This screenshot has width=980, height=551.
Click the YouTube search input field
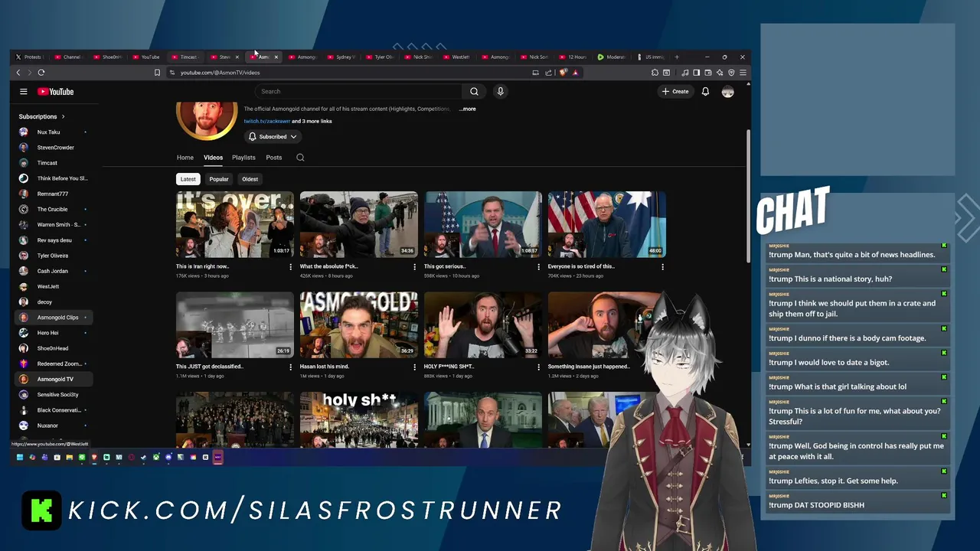(358, 92)
